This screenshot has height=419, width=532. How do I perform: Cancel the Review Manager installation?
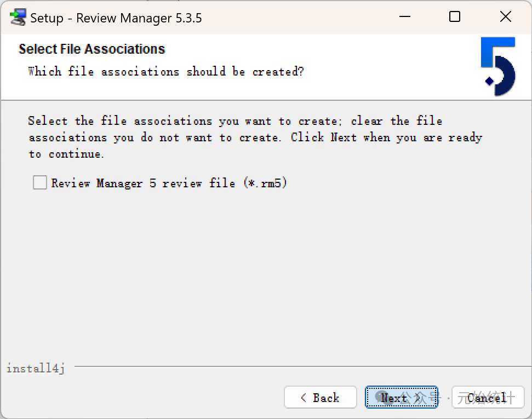488,398
